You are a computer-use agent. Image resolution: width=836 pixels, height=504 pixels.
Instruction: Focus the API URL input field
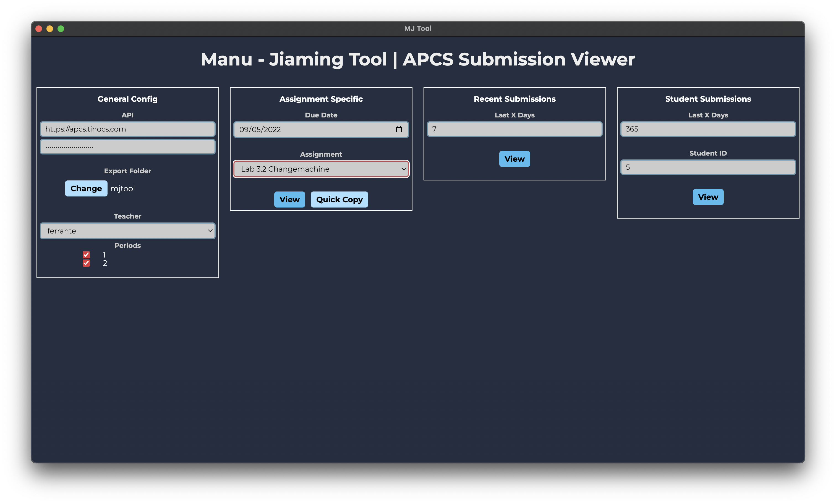tap(127, 129)
